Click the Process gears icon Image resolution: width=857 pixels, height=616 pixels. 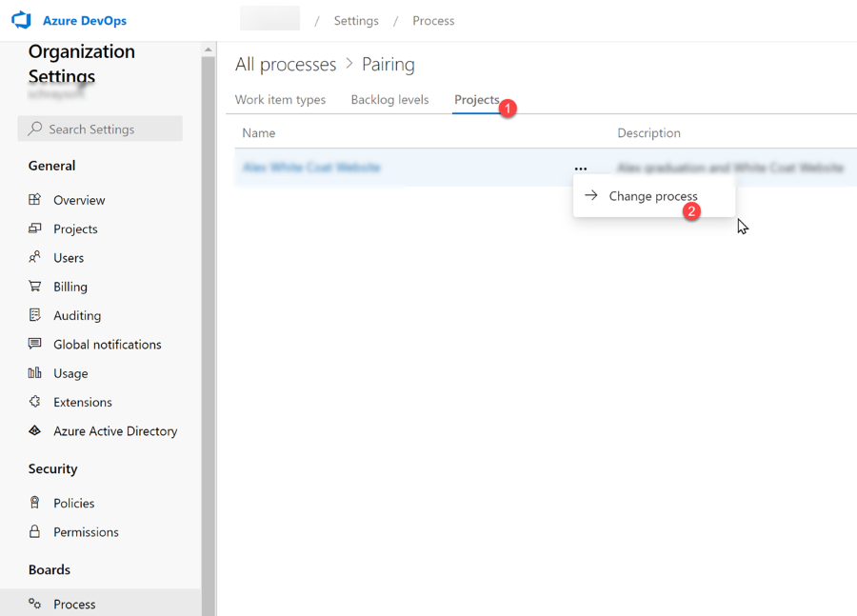point(34,604)
